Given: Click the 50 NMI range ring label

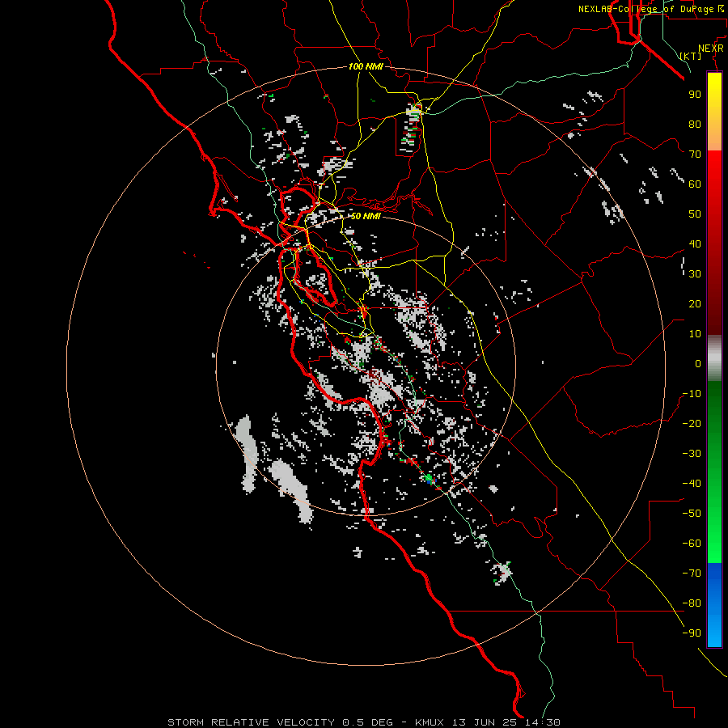Looking at the screenshot, I should 366,216.
